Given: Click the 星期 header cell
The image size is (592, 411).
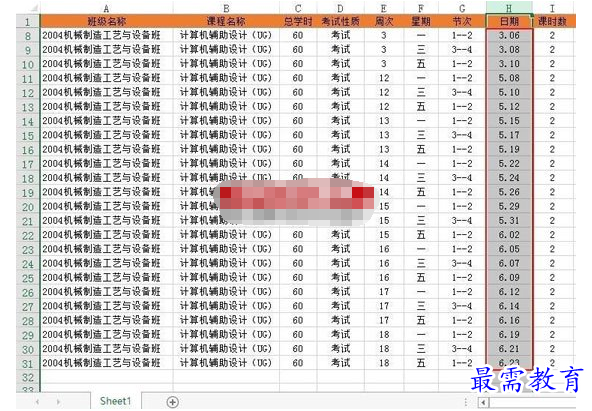Looking at the screenshot, I should [421, 22].
